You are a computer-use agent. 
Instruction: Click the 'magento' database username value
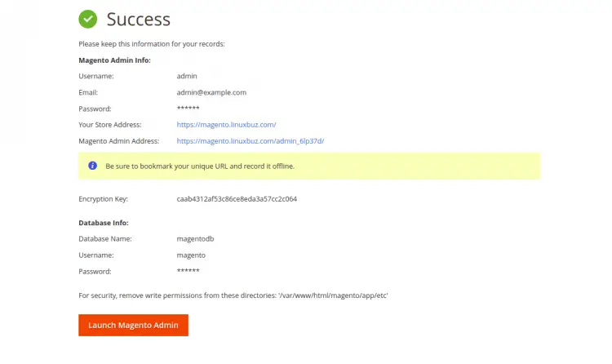tap(191, 255)
